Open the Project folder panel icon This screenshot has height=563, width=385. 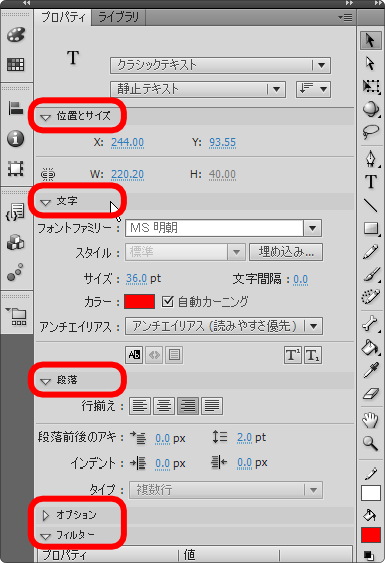click(16, 316)
